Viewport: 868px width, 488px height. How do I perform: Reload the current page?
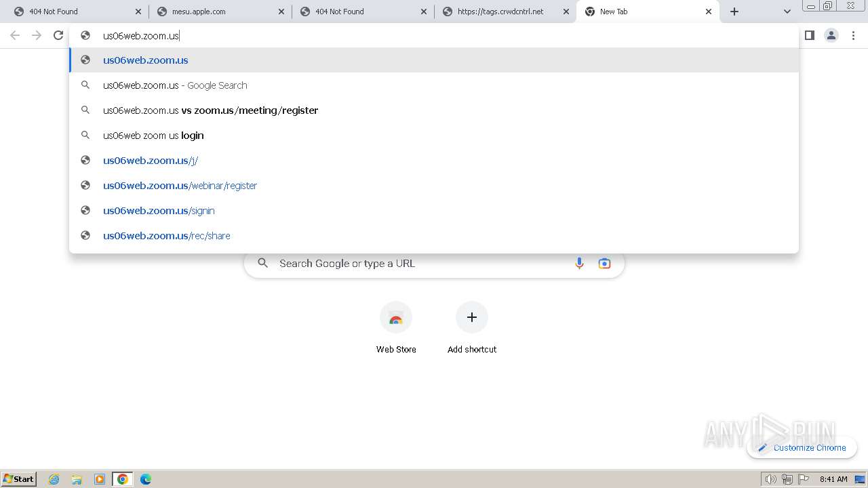[58, 35]
